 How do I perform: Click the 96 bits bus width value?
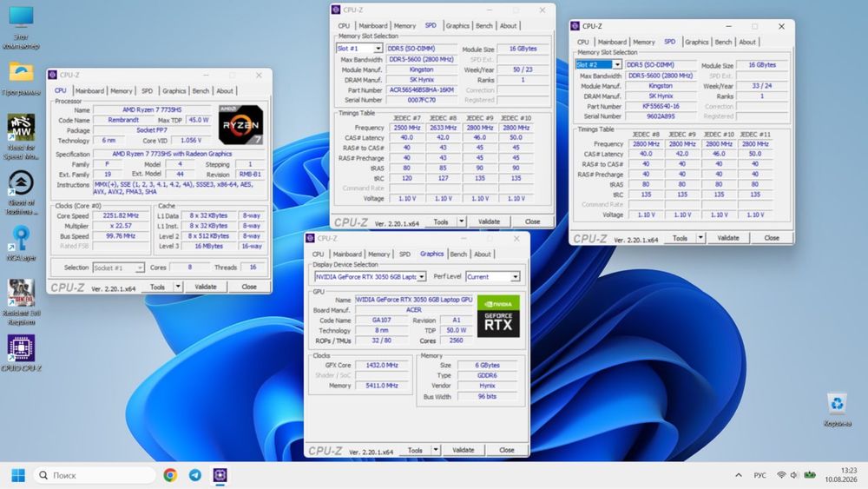pyautogui.click(x=487, y=397)
